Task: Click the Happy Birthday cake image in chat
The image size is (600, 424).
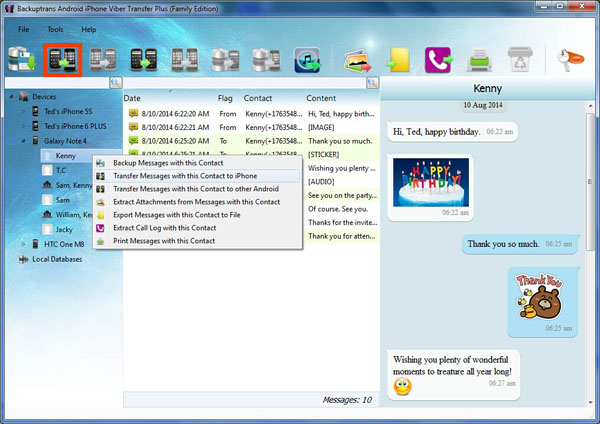Action: (x=431, y=182)
